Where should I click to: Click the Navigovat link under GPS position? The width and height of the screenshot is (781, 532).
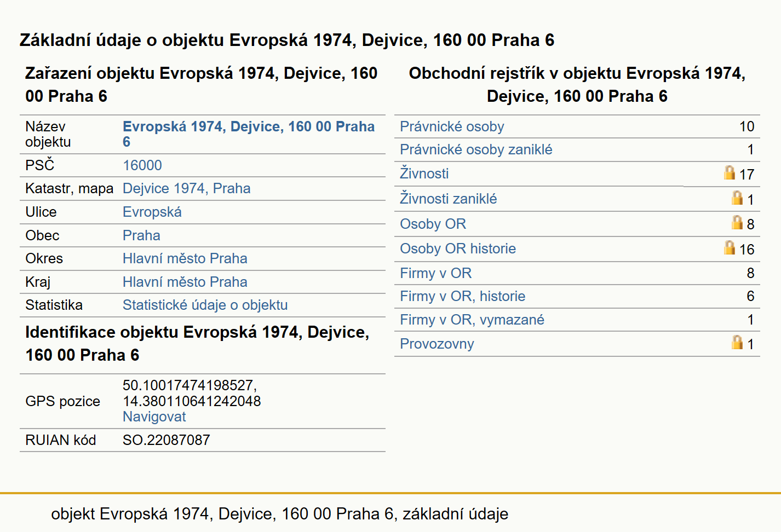154,417
